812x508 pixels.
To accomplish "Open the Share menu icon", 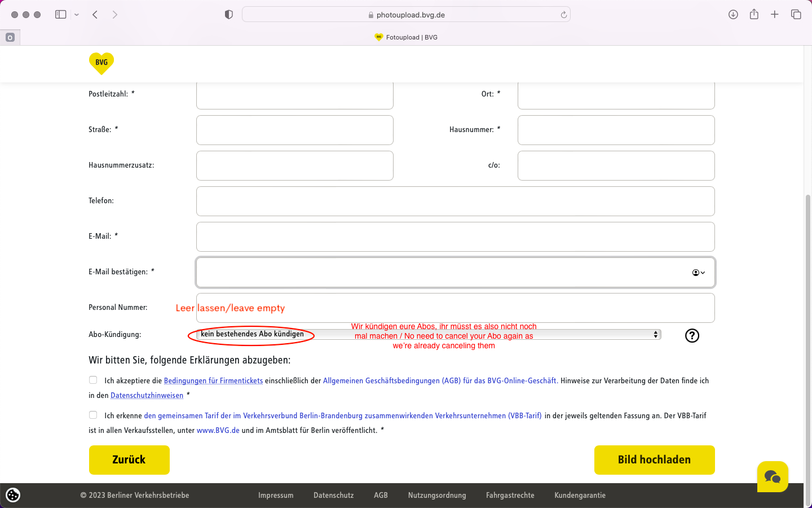I will (x=754, y=14).
